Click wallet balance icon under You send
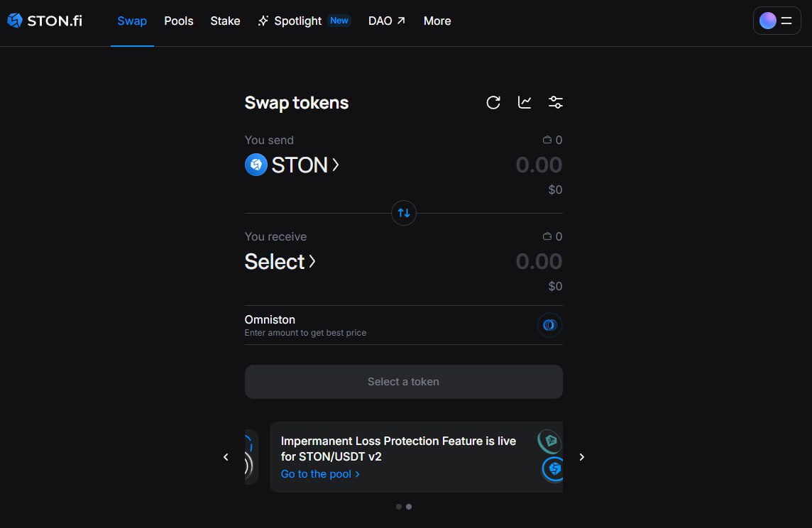Viewport: 812px width, 528px height. point(547,141)
